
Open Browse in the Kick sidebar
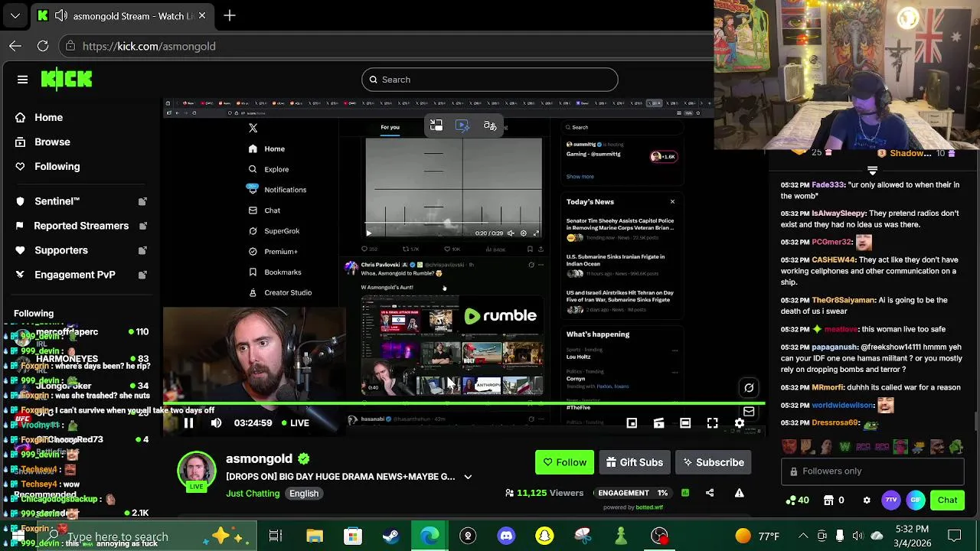click(x=43, y=142)
